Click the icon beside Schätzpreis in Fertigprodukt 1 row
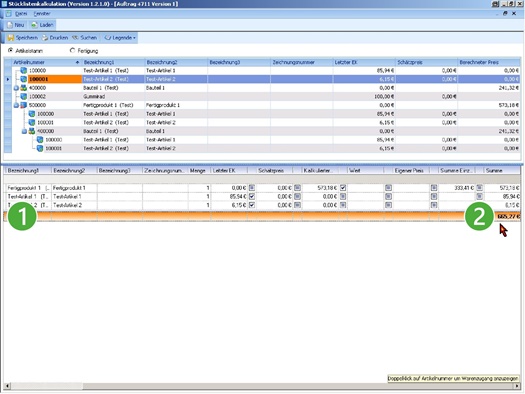This screenshot has height=394, width=525. [x=297, y=188]
